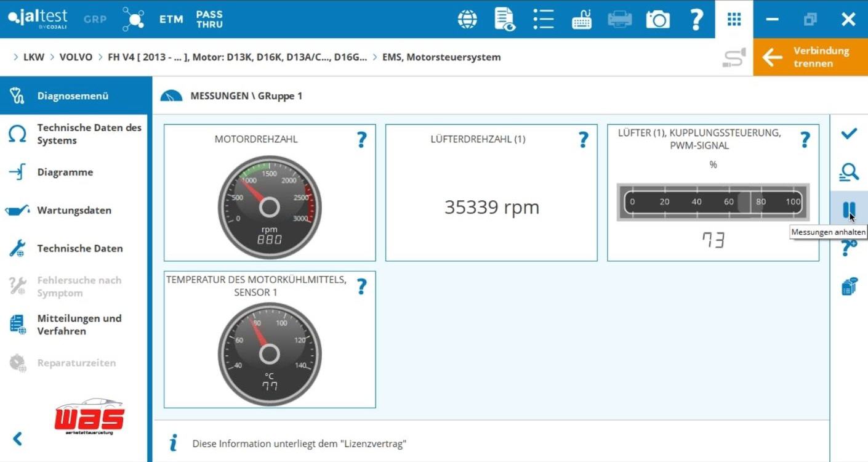The width and height of the screenshot is (868, 462).
Task: Toggle the ETM mode in header
Action: tap(171, 19)
